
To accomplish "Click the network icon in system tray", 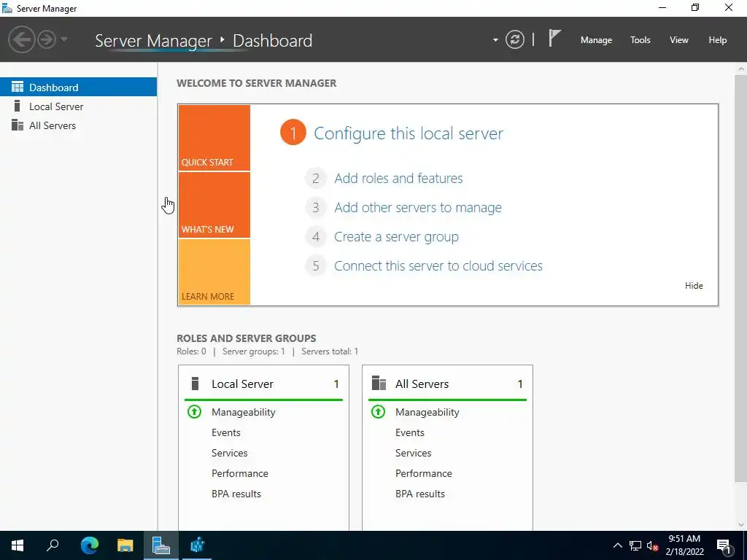I will pos(635,545).
